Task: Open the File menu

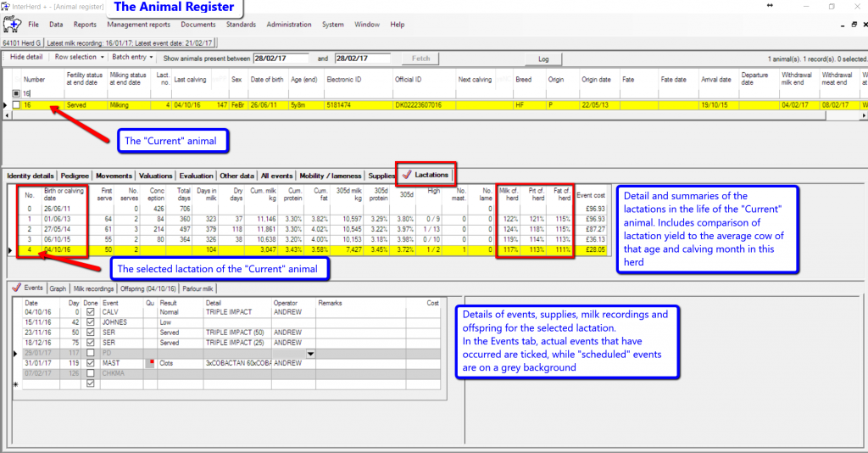Action: (x=34, y=25)
